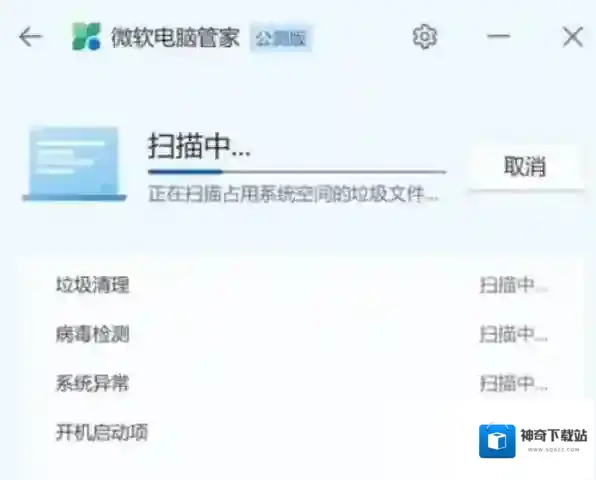Click the 扫描中... heading
Image resolution: width=596 pixels, height=480 pixels.
point(199,146)
